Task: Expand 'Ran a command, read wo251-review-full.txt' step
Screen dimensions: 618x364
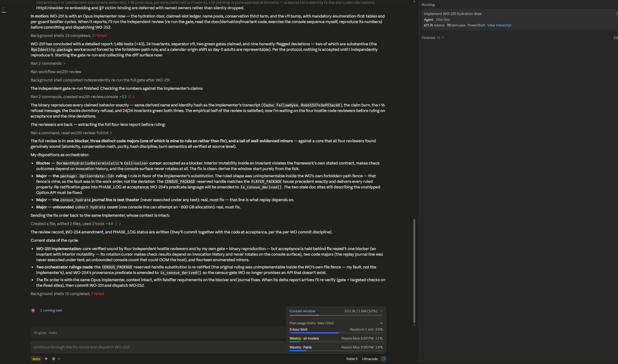Action: (71, 133)
